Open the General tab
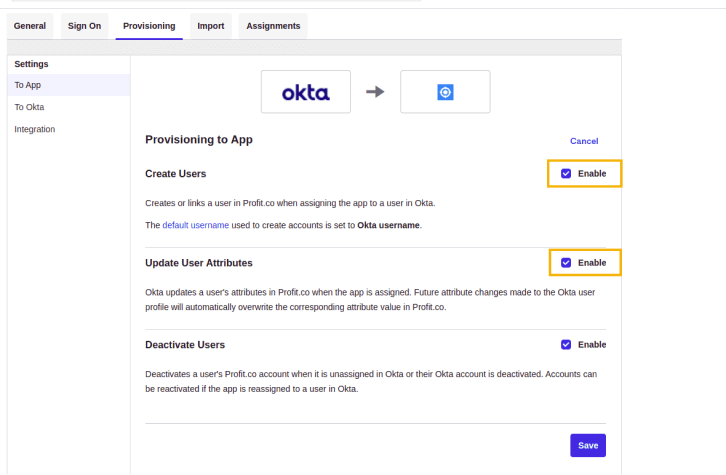The image size is (726, 475). [x=30, y=26]
